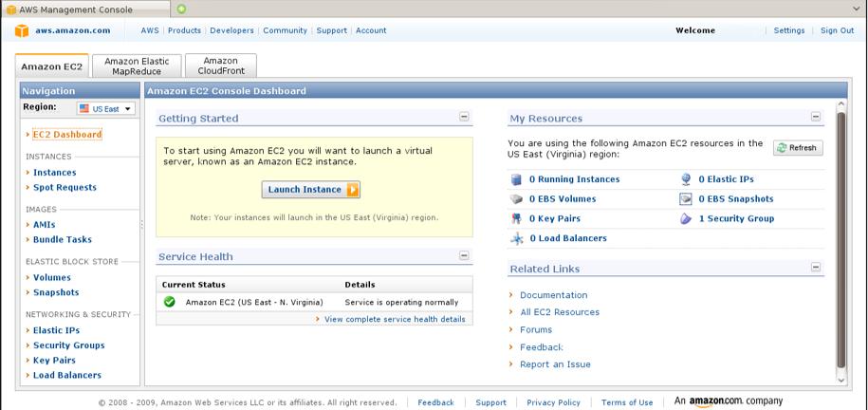Click the Load Balancers icon
Image resolution: width=868 pixels, height=410 pixels.
pos(516,238)
